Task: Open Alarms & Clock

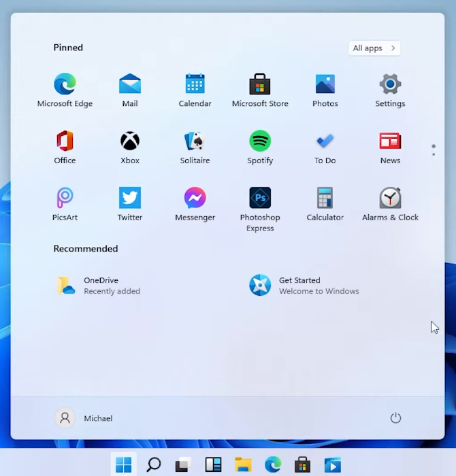Action: 390,204
